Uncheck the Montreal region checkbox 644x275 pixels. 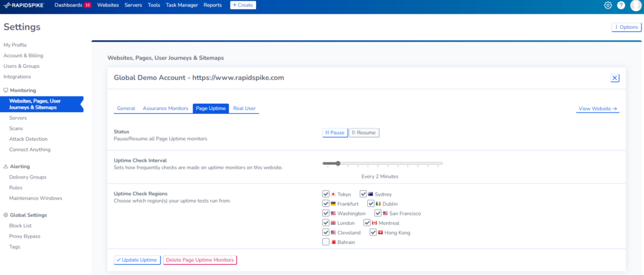point(367,223)
